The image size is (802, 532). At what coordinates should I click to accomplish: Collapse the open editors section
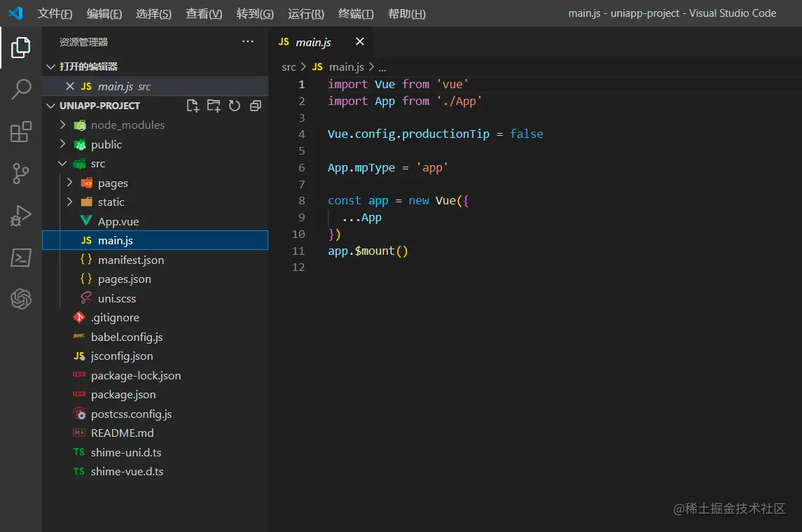[50, 67]
